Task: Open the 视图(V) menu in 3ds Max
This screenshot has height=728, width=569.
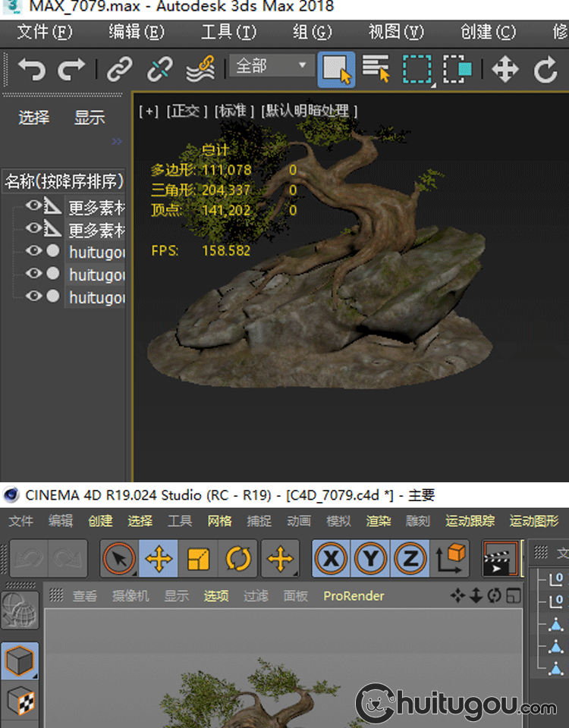Action: [396, 32]
